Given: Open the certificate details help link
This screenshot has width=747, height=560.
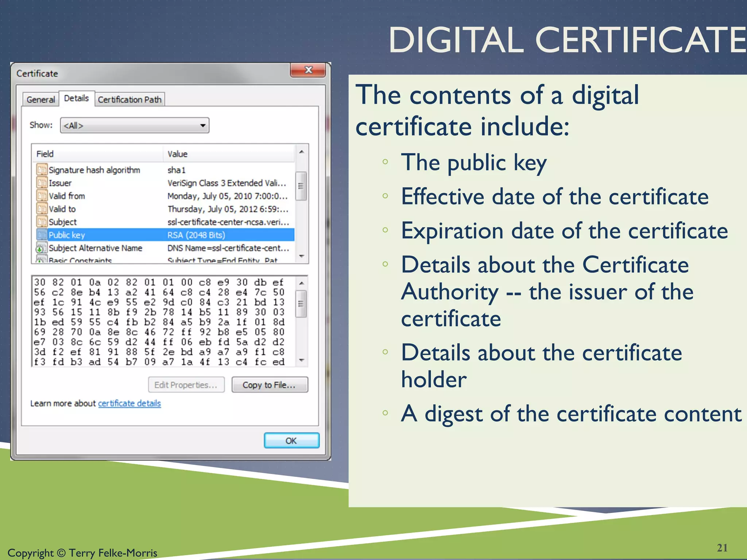Looking at the screenshot, I should [x=129, y=404].
